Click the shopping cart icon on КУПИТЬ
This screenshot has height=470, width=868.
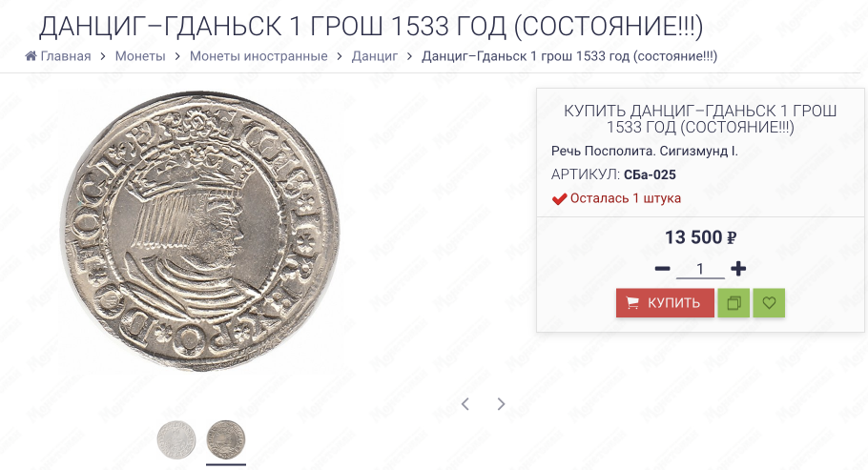coord(632,303)
